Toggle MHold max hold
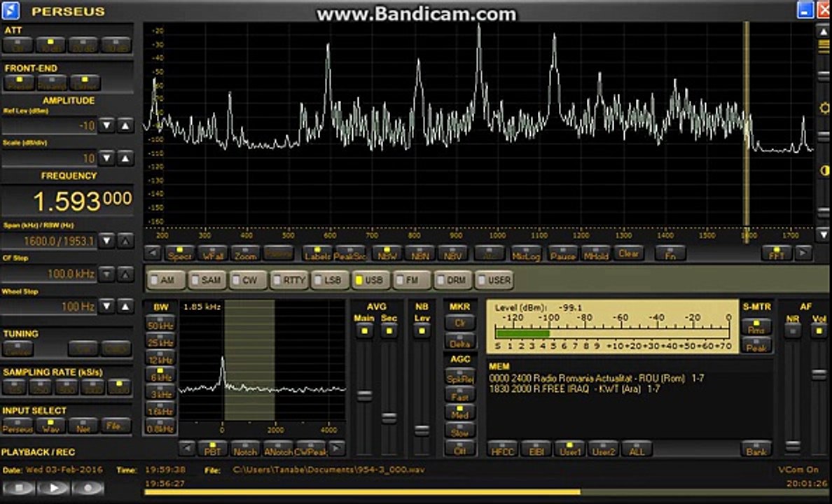832x504 pixels. (596, 253)
